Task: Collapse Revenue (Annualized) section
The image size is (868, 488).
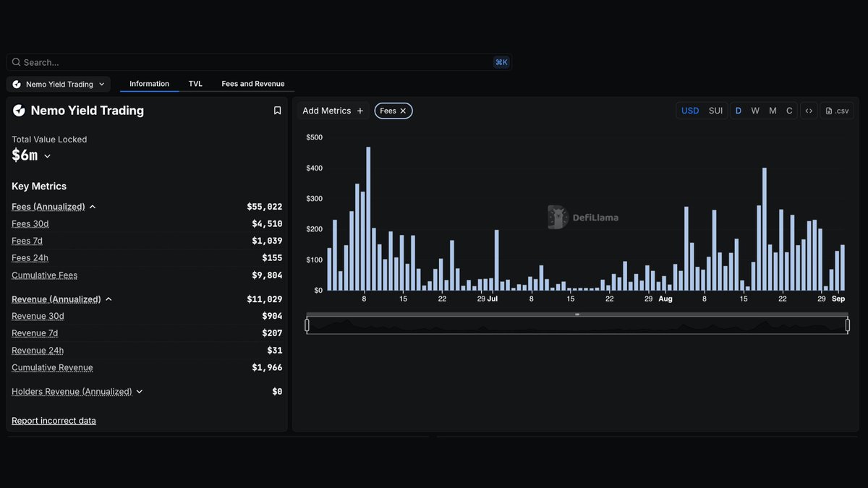Action: point(109,299)
